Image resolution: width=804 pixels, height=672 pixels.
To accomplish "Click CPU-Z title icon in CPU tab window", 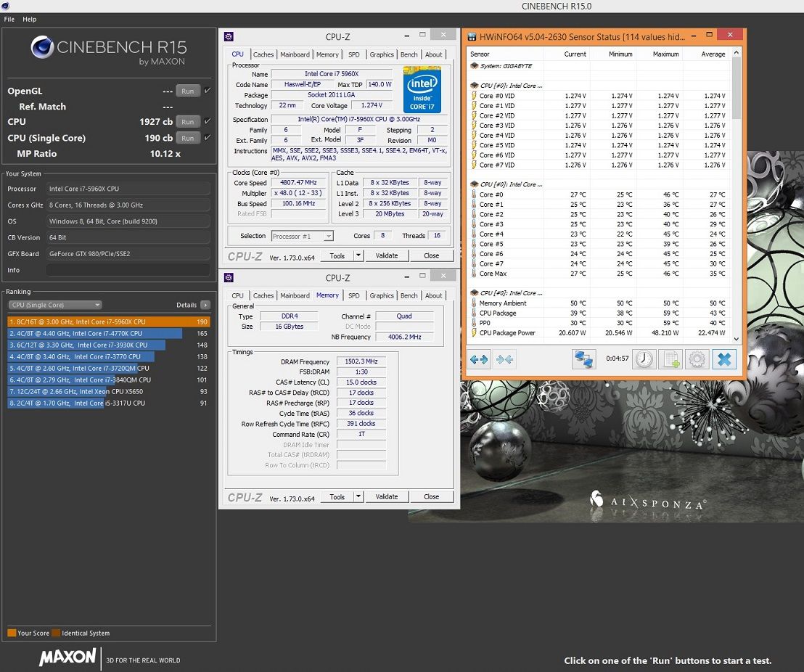I will coord(229,36).
